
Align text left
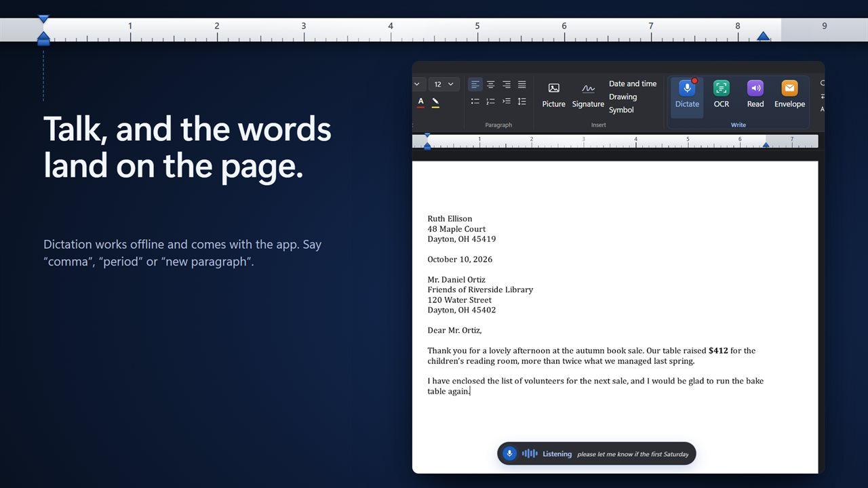475,85
